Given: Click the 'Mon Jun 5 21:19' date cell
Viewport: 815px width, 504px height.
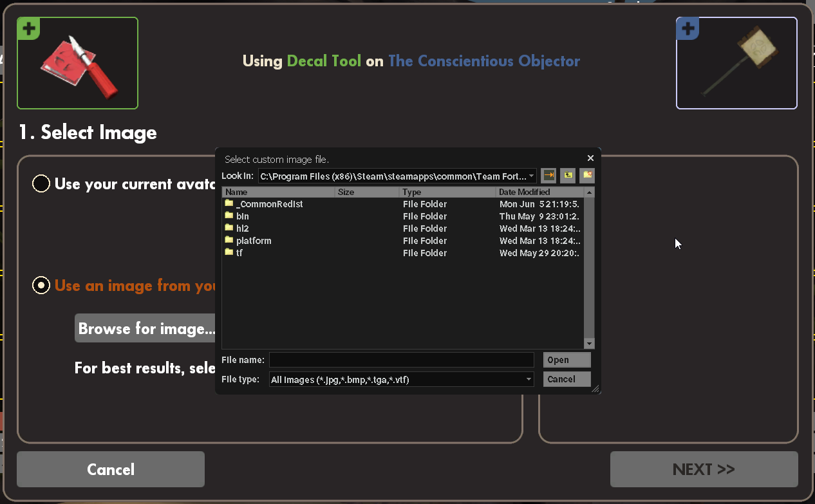Looking at the screenshot, I should pyautogui.click(x=539, y=204).
